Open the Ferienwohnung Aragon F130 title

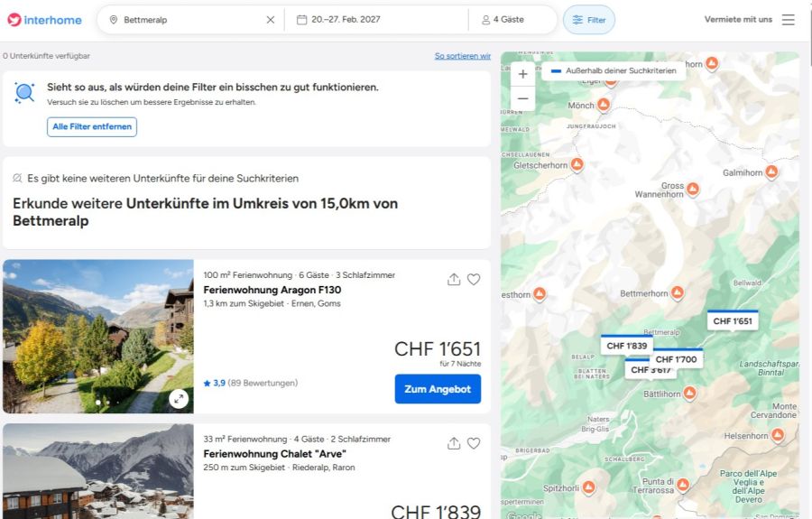(272, 290)
